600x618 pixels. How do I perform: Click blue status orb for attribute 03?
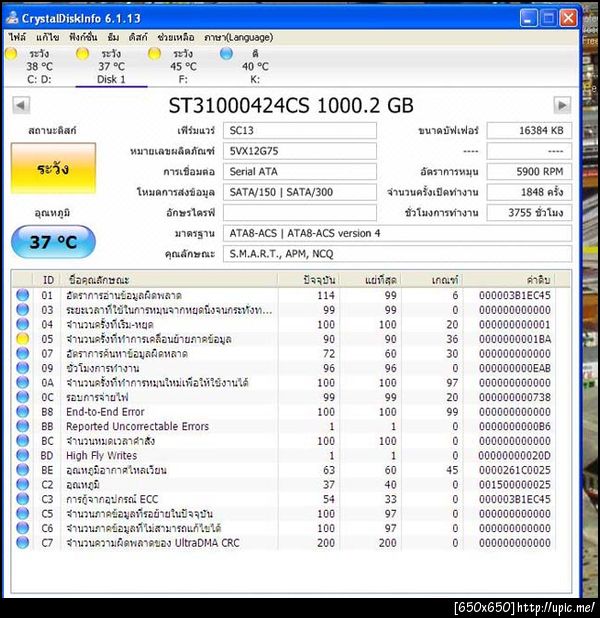click(x=23, y=310)
